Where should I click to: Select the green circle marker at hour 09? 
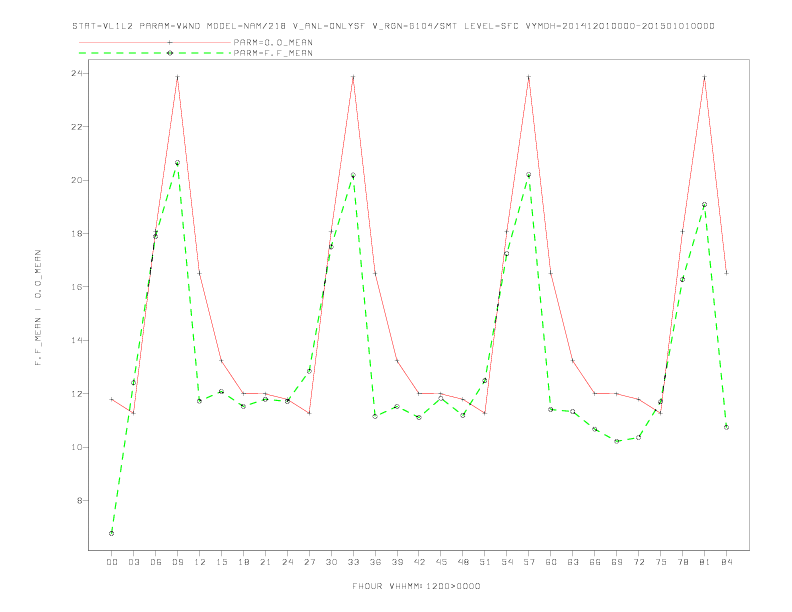177,163
